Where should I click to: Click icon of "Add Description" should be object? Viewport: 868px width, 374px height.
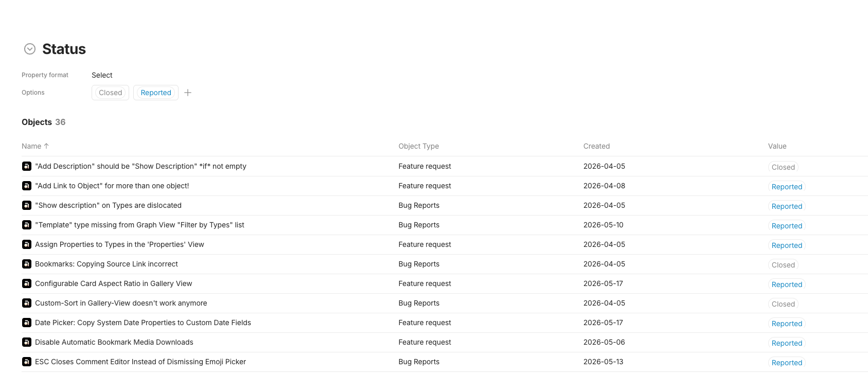coord(27,166)
